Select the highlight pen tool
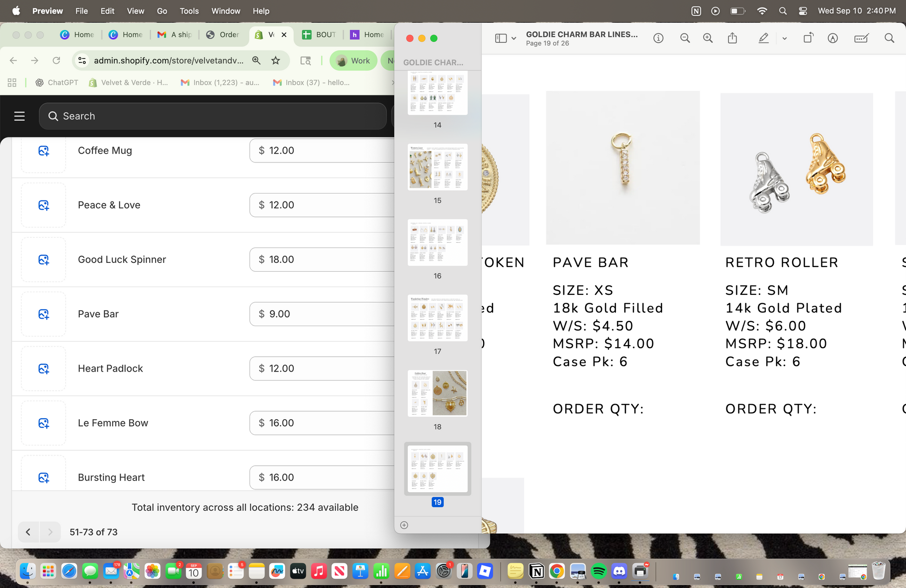This screenshot has width=906, height=588. 764,38
